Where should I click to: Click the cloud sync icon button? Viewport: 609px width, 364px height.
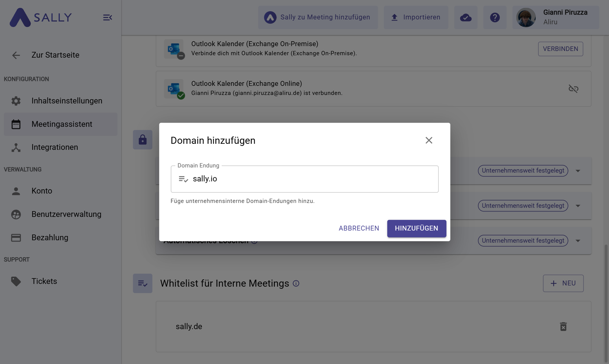pyautogui.click(x=466, y=18)
